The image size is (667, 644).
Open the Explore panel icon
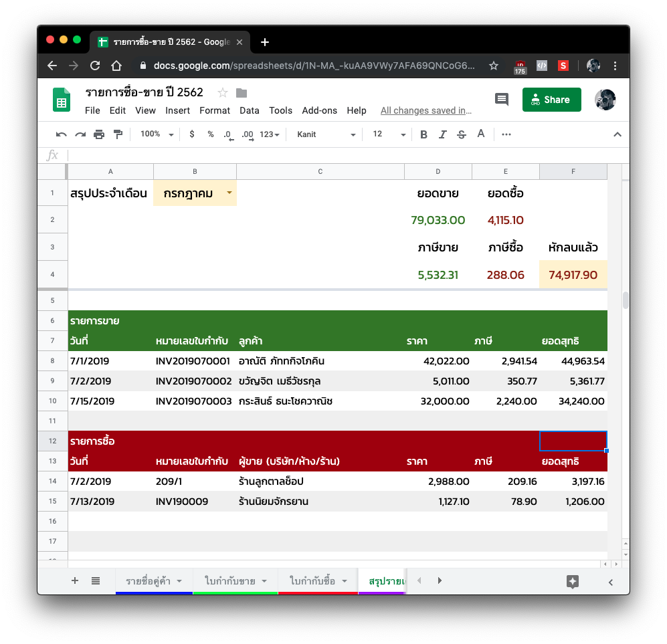[573, 582]
